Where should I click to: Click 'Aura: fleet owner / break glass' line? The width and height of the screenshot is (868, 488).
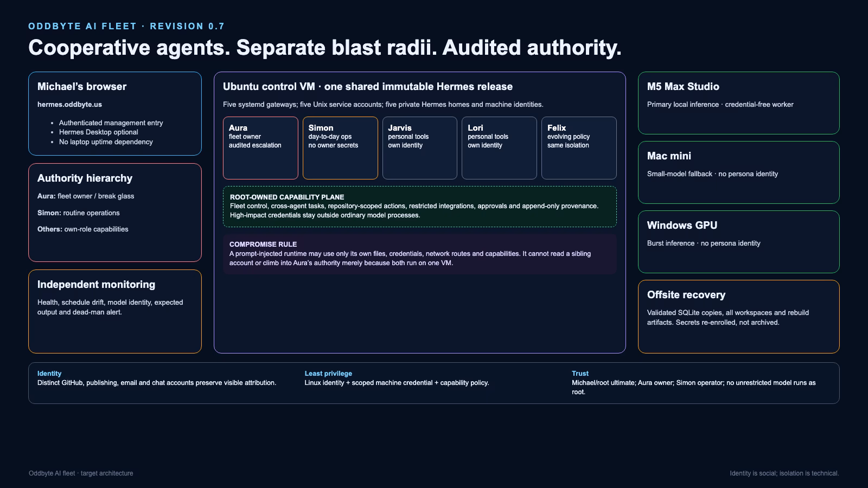(x=86, y=196)
